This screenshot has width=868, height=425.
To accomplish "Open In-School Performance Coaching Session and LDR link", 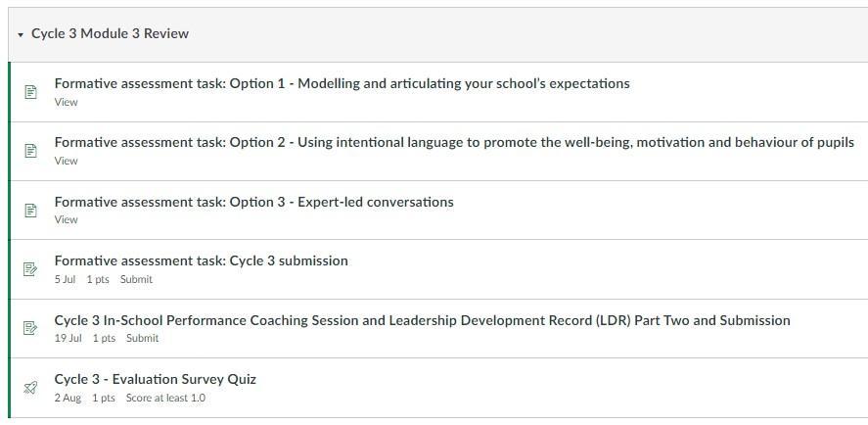I will (422, 320).
